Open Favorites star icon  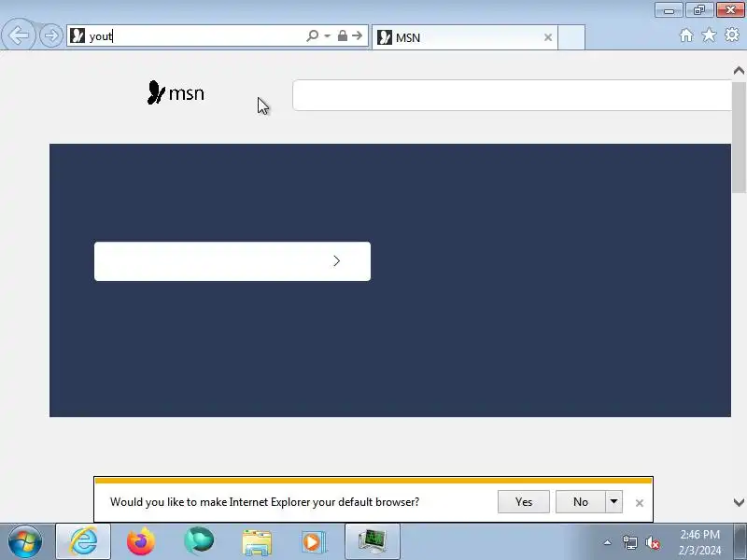click(x=709, y=35)
